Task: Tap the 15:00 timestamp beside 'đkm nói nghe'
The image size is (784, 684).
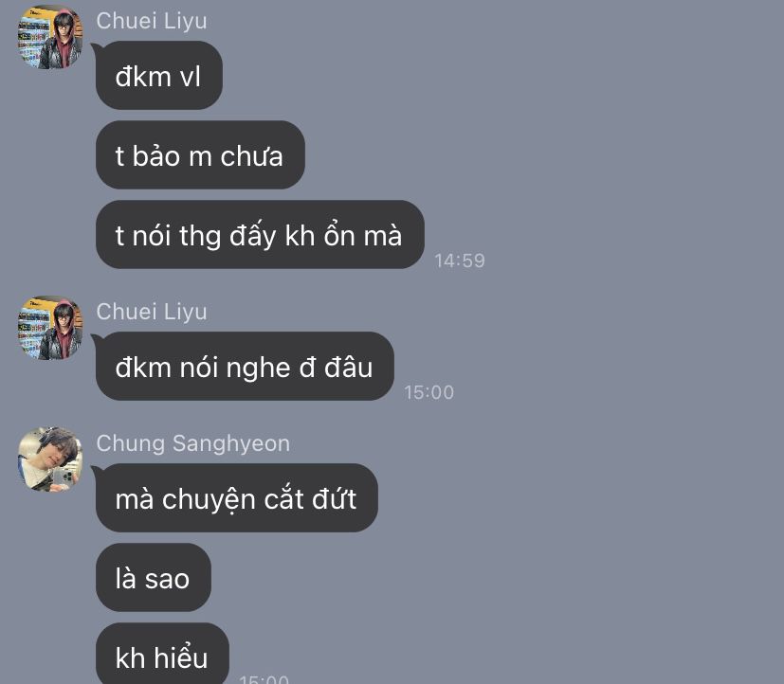Action: point(429,392)
